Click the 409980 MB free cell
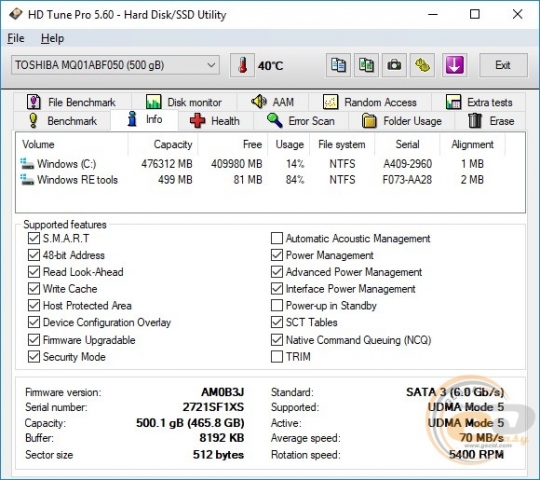 coord(237,164)
